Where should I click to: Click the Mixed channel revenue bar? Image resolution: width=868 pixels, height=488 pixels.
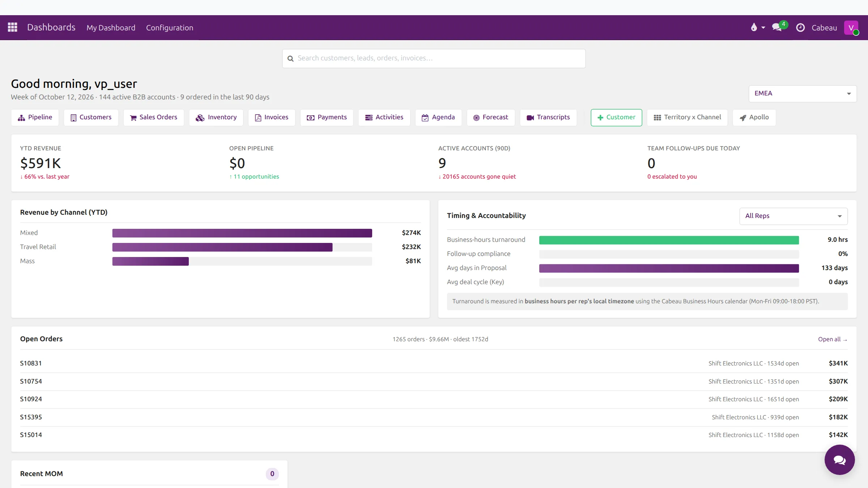coord(242,233)
